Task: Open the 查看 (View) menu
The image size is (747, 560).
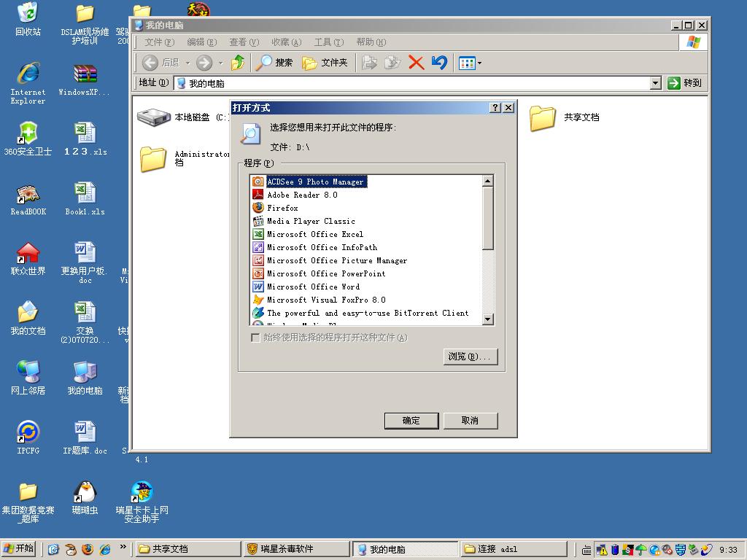Action: click(x=244, y=42)
